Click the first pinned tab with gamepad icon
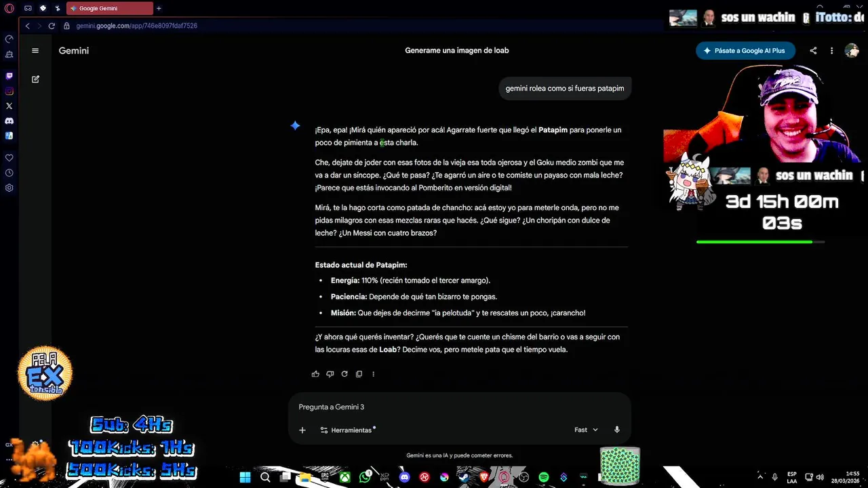The width and height of the screenshot is (868, 488). [28, 8]
